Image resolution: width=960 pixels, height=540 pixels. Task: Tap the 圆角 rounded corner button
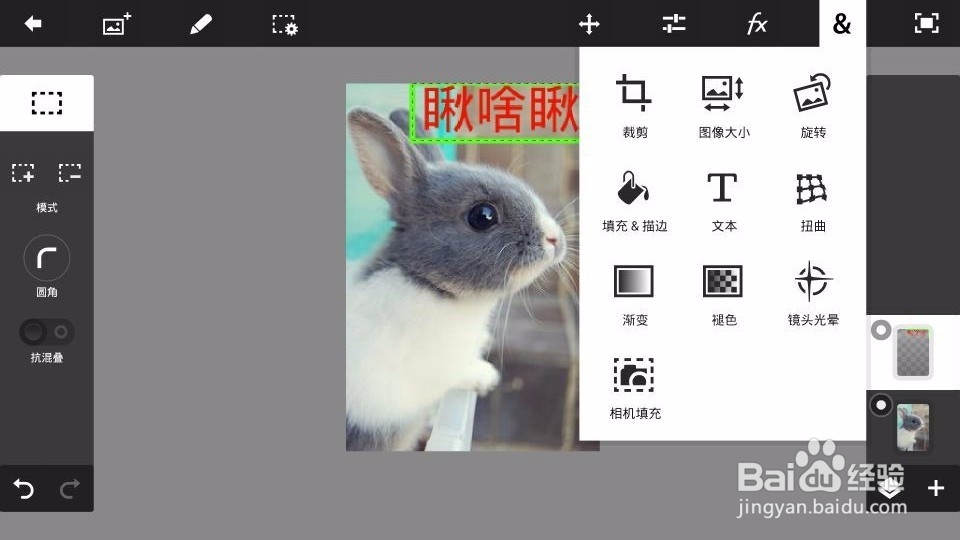(x=47, y=258)
